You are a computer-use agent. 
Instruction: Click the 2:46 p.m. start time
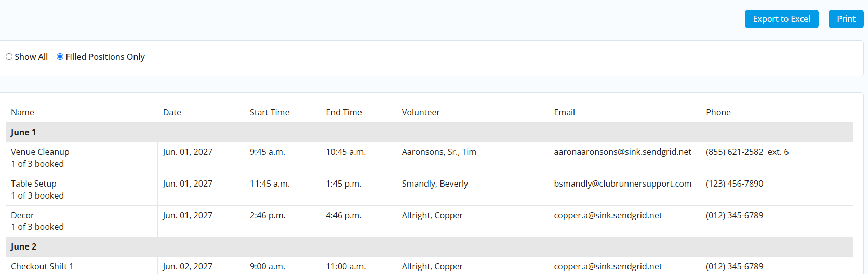click(268, 215)
